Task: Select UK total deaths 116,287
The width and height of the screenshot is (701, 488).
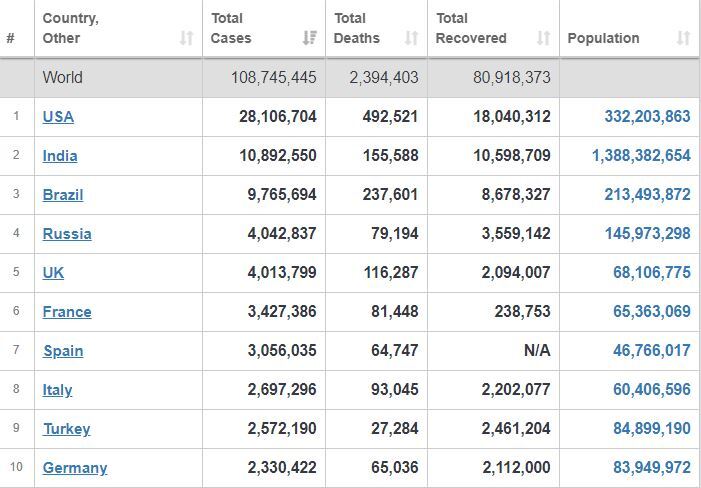Action: tap(390, 272)
